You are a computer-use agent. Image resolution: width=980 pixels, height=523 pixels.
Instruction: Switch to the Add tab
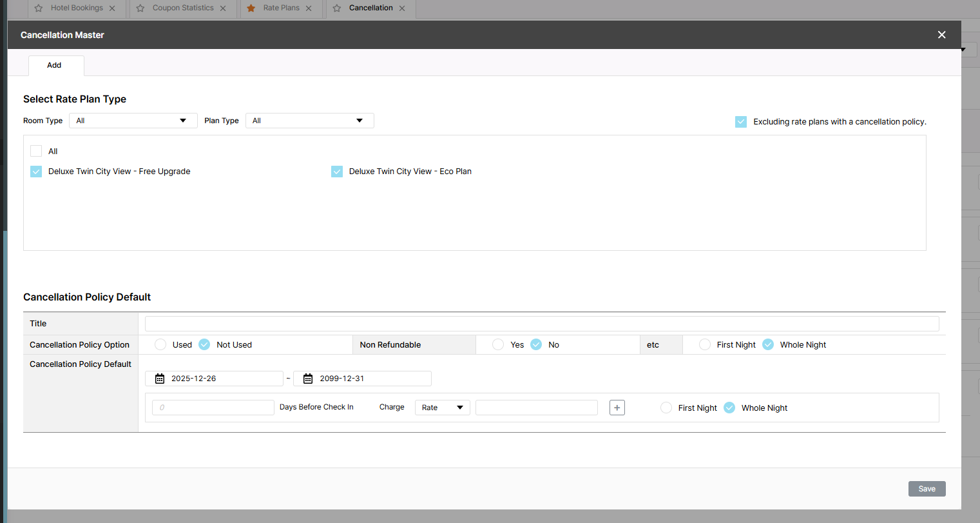(54, 65)
